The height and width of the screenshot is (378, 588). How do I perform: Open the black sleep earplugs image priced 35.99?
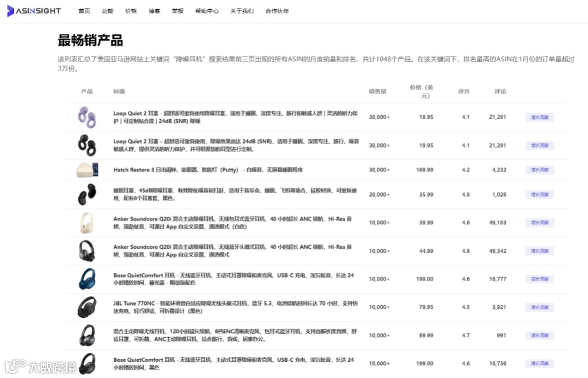click(x=87, y=194)
